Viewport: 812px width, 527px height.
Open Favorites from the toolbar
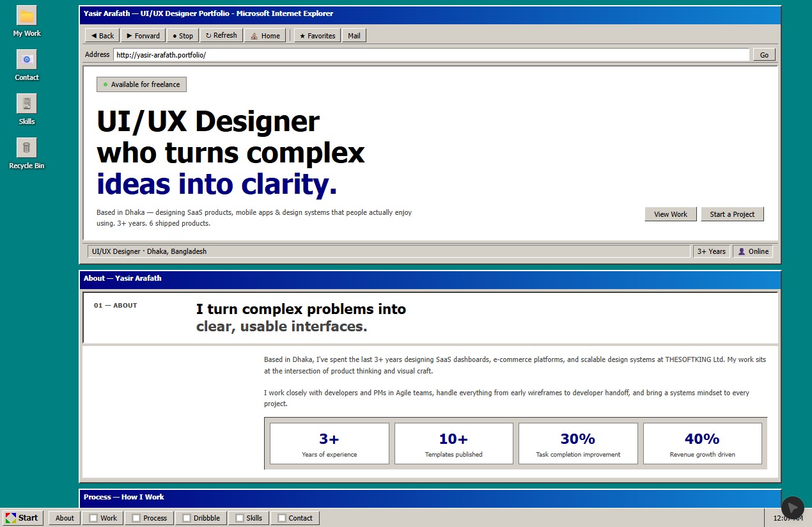(317, 36)
